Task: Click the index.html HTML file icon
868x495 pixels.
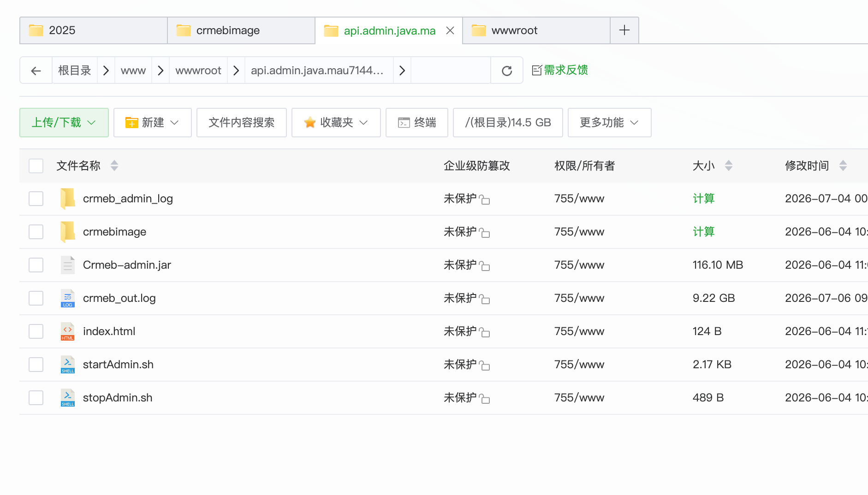Action: coord(67,331)
